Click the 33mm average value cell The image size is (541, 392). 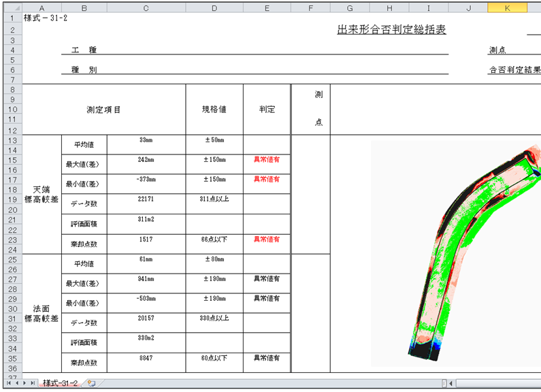pos(146,144)
